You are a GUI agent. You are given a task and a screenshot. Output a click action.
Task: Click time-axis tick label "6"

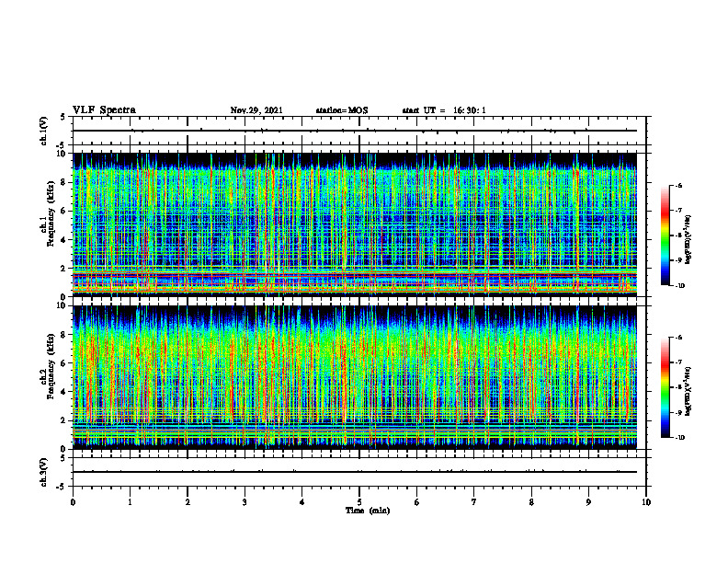point(416,502)
